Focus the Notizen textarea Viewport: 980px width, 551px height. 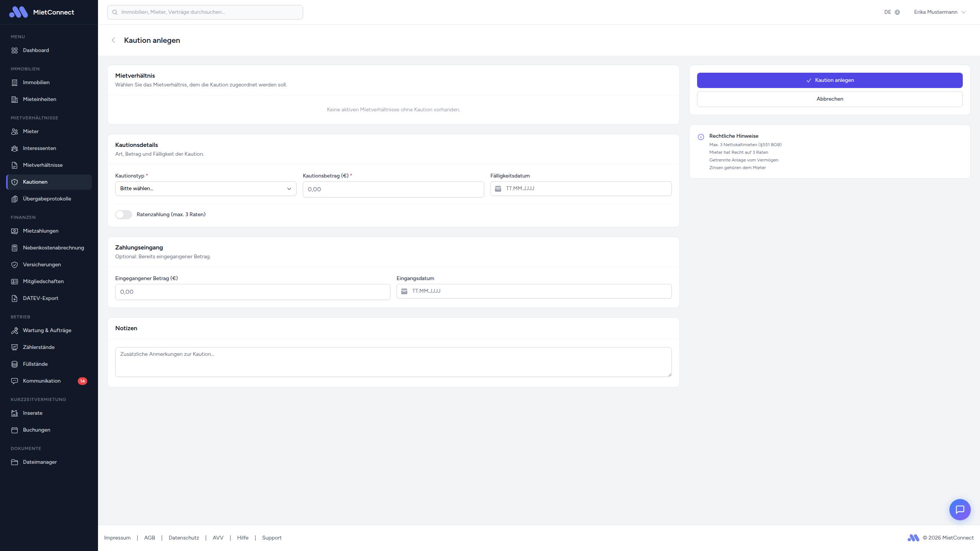coord(393,362)
